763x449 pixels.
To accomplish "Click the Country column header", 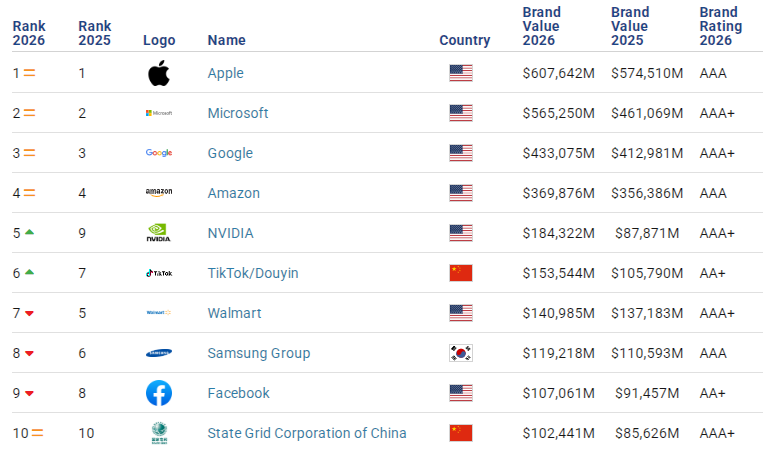I will click(464, 41).
